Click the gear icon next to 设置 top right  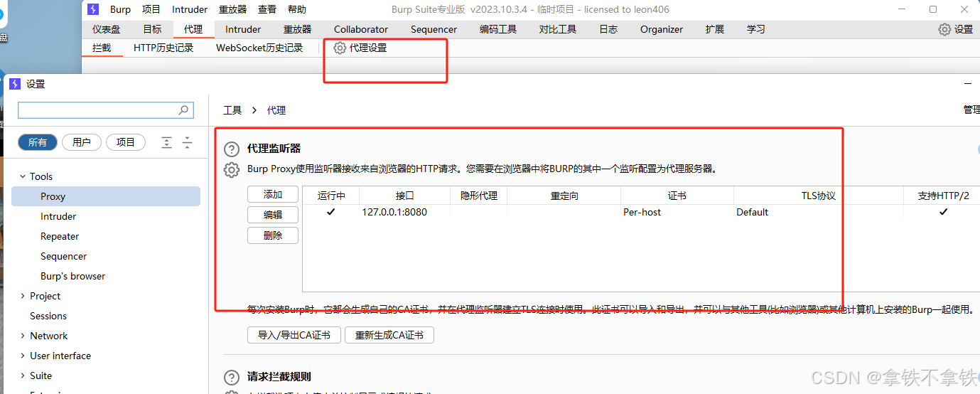coord(944,29)
